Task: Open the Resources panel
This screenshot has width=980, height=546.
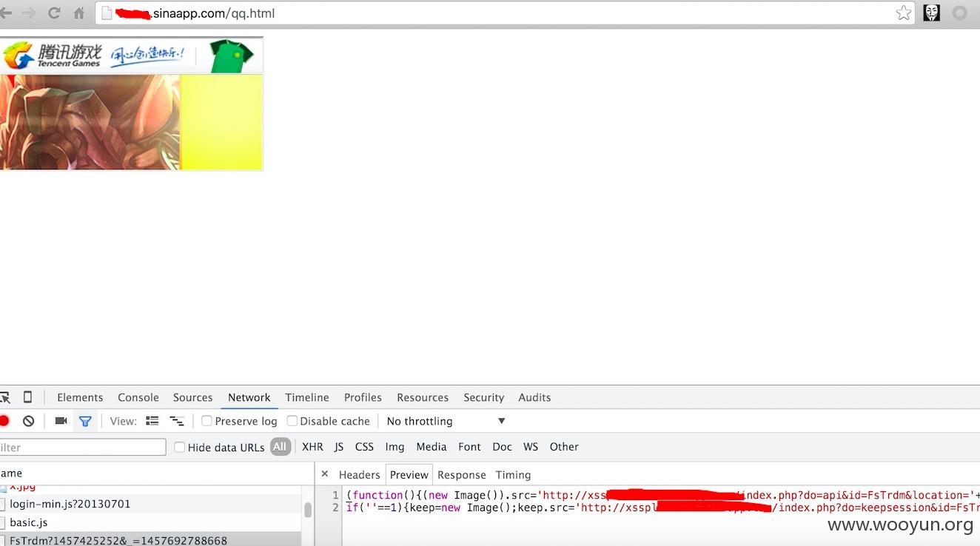Action: point(423,397)
